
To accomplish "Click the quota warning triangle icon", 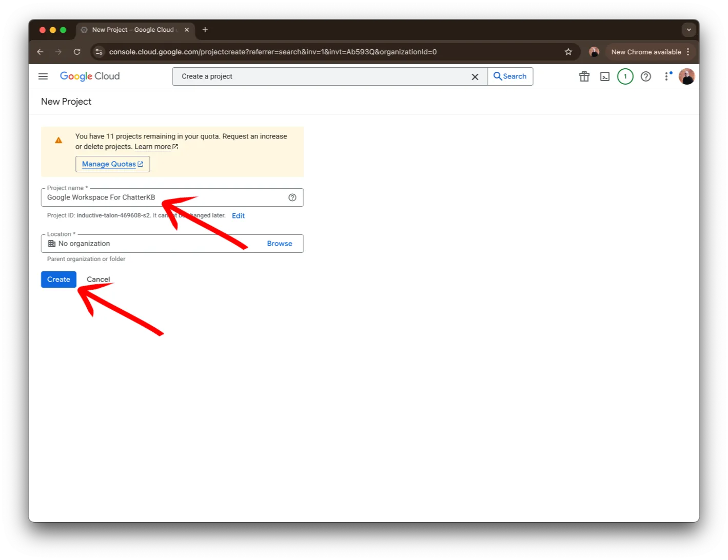I will point(58,140).
